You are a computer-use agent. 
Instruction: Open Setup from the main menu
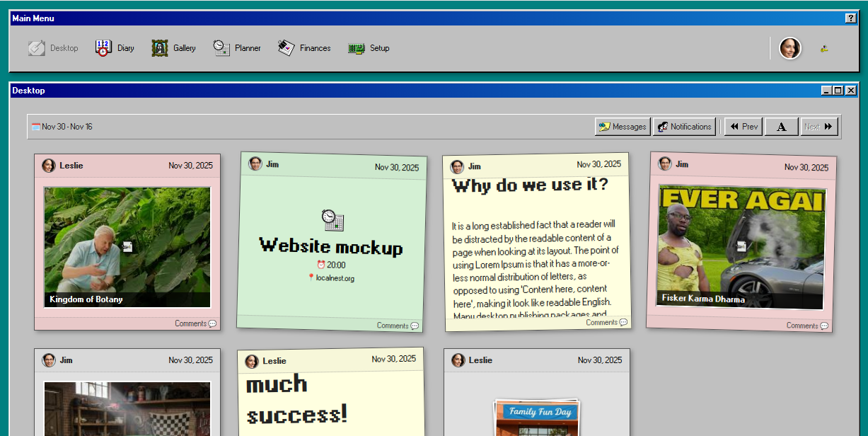[x=369, y=48]
